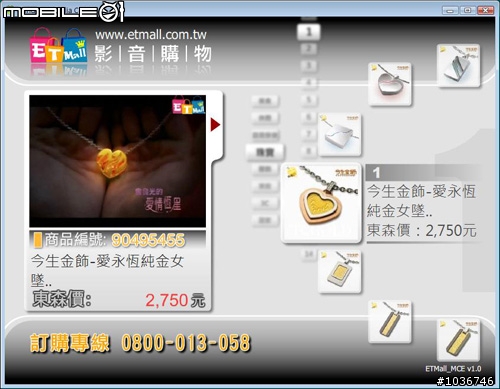The width and height of the screenshot is (500, 389).
Task: Click the www.etmall.com.tw address text
Action: point(151,34)
